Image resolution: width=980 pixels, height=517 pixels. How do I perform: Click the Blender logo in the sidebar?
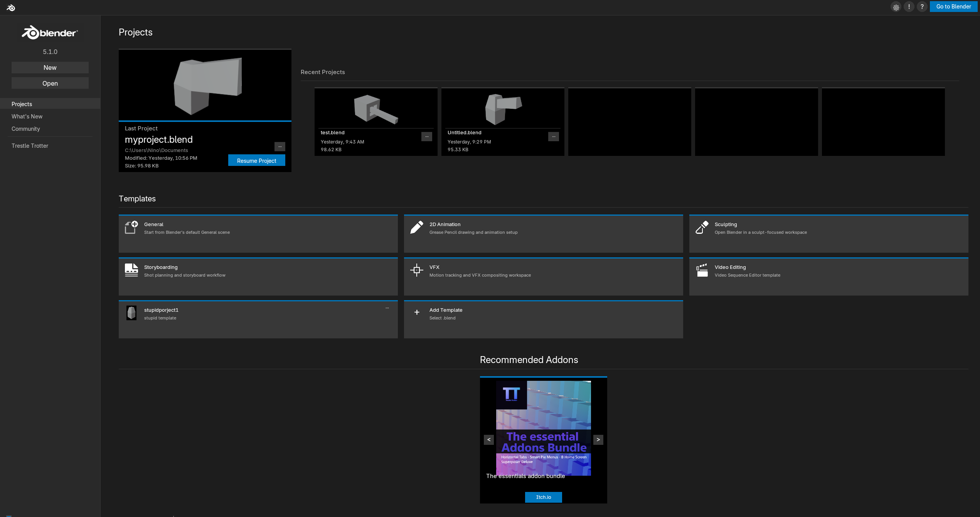50,33
